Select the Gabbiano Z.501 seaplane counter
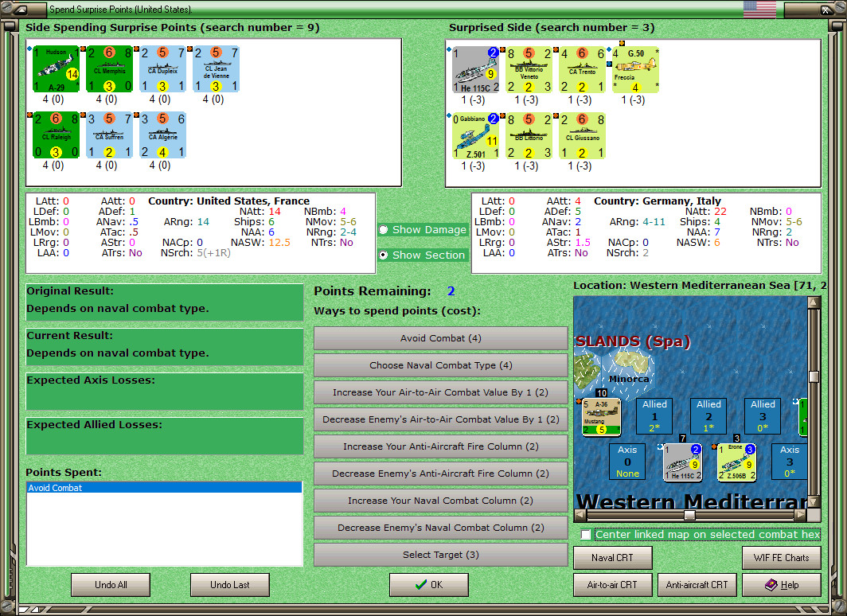Viewport: 847px width, 616px height. point(475,136)
